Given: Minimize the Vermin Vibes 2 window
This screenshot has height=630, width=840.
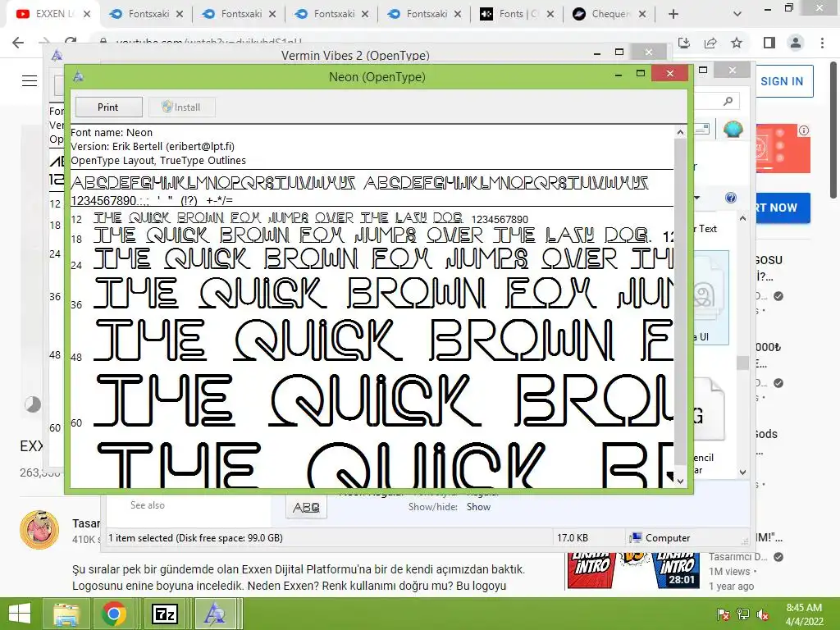Looking at the screenshot, I should pos(597,52).
